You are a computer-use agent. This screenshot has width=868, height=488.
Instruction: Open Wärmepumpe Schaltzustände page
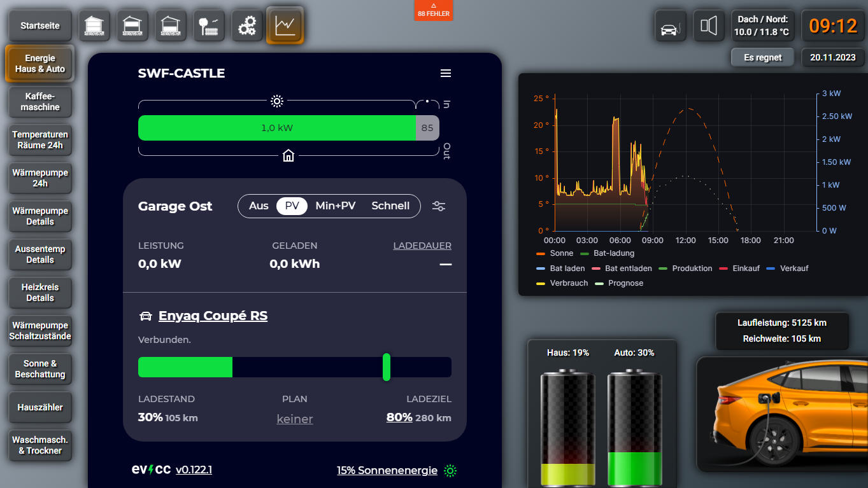pos(40,331)
